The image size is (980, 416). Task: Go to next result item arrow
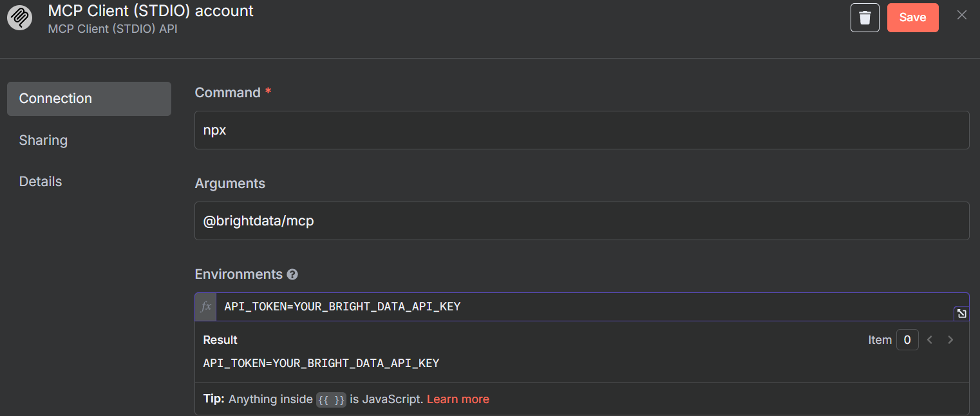pos(950,340)
